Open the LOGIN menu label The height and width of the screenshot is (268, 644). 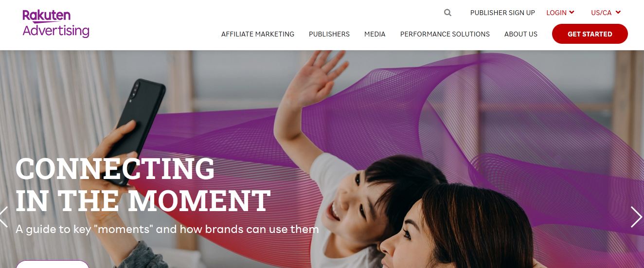556,13
